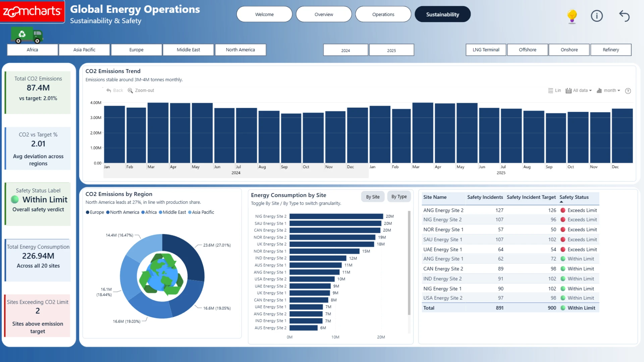Toggle the By Site granularity button
644x362 pixels.
(x=373, y=197)
